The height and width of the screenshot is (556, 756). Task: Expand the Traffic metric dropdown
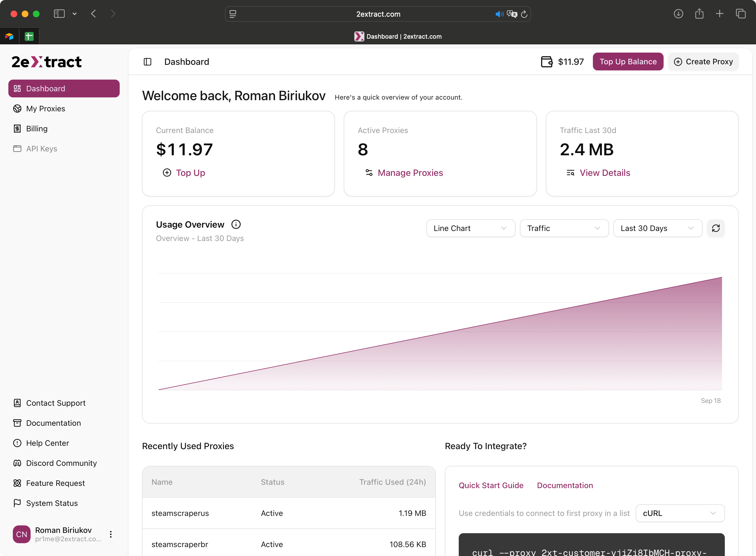564,228
